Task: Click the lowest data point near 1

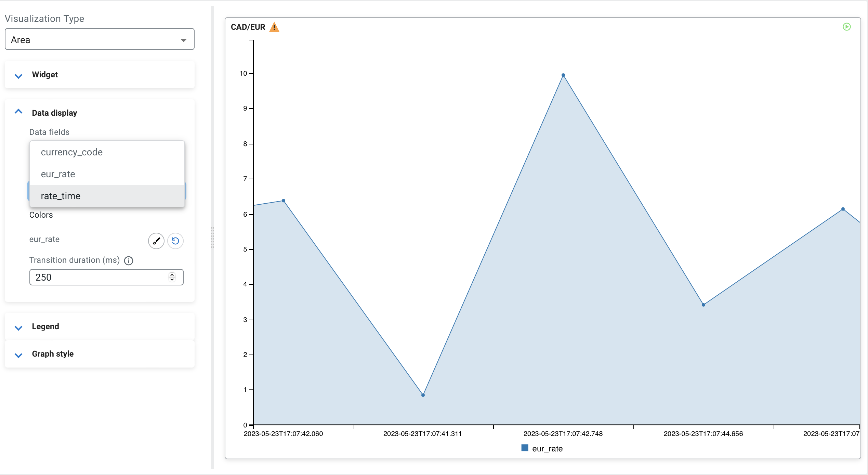Action: click(423, 395)
